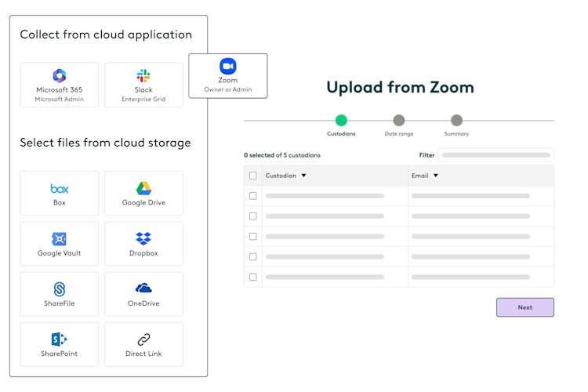Image resolution: width=588 pixels, height=392 pixels.
Task: Sort by Custodian column arrow
Action: point(303,176)
